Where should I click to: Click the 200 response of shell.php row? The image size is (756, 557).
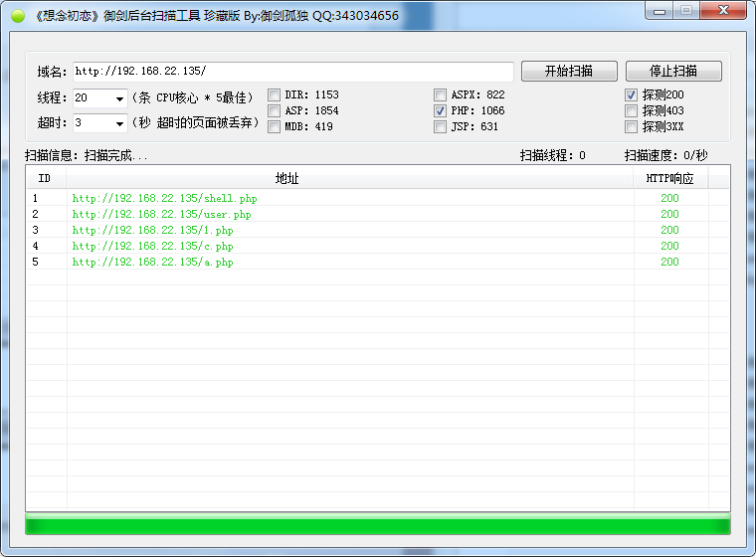pos(669,198)
